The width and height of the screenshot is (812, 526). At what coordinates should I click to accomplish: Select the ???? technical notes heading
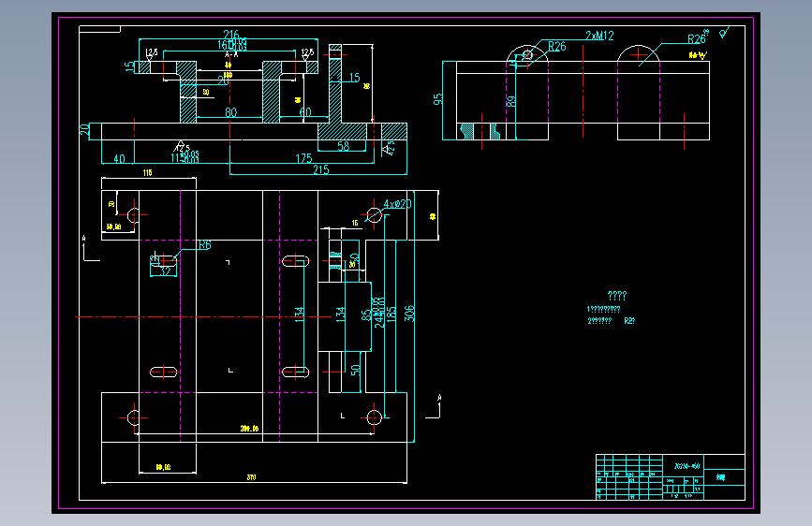(617, 296)
